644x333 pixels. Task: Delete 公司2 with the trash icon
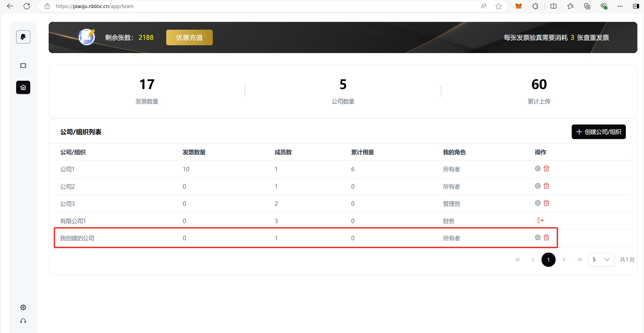(546, 186)
